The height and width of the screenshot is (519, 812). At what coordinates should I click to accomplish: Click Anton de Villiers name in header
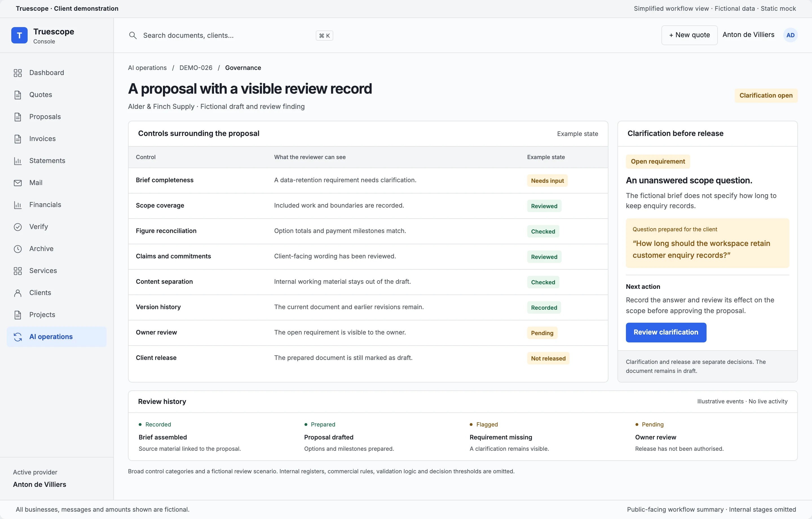point(748,35)
